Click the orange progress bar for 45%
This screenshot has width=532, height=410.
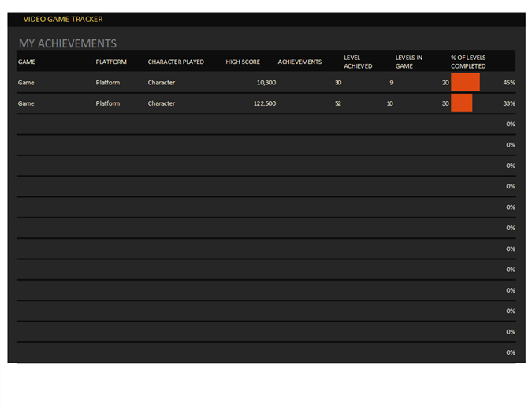coord(465,82)
